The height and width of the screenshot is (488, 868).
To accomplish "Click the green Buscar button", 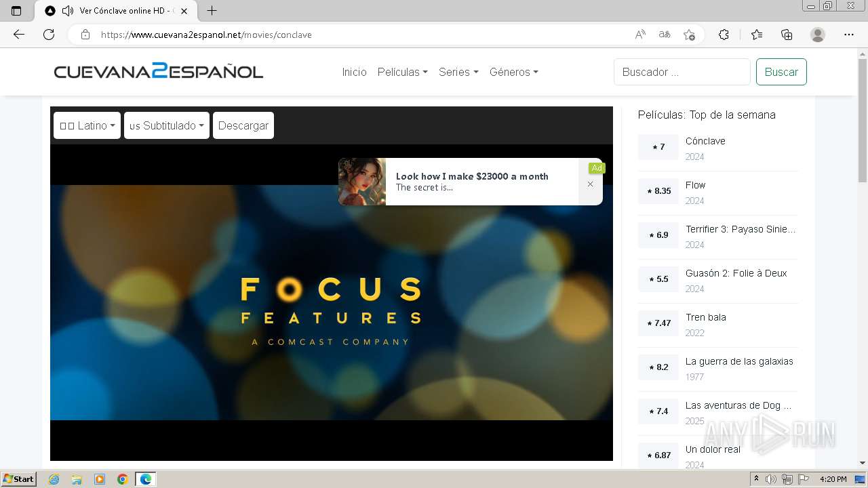I will (781, 72).
